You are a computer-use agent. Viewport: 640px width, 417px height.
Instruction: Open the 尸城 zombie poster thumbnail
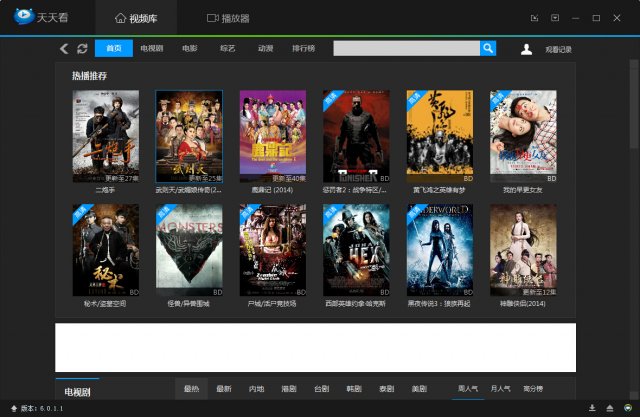[x=273, y=250]
